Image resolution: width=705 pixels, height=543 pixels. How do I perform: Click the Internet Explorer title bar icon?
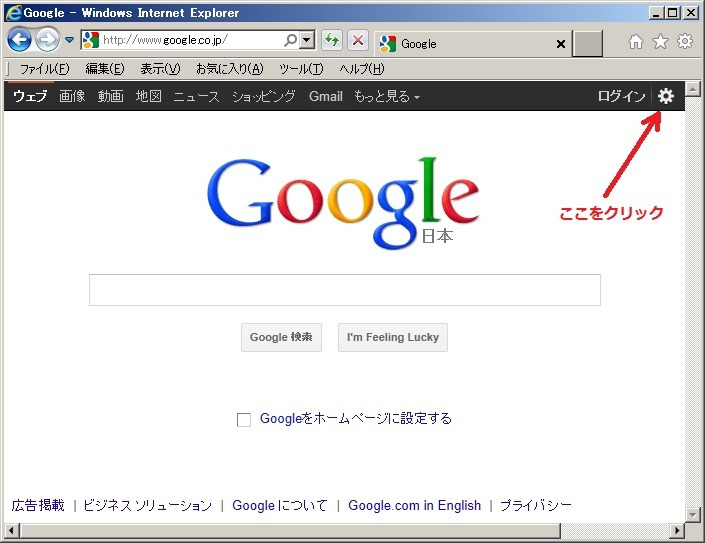pos(13,13)
